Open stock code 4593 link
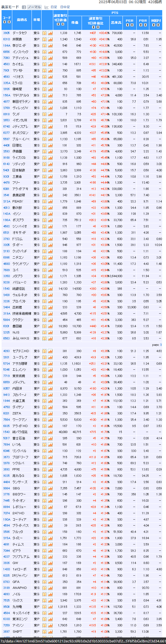 (x=6, y=77)
